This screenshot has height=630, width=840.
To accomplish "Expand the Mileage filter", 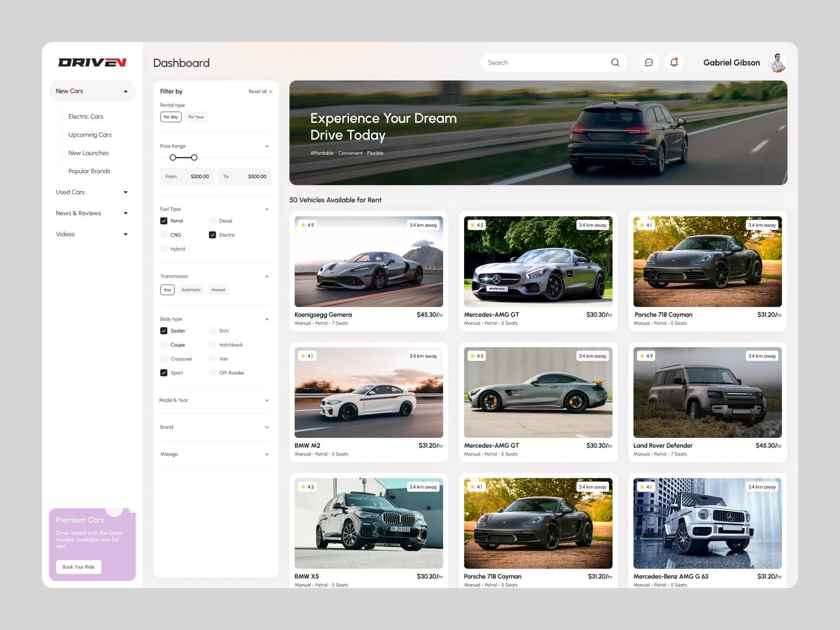I will coord(215,454).
